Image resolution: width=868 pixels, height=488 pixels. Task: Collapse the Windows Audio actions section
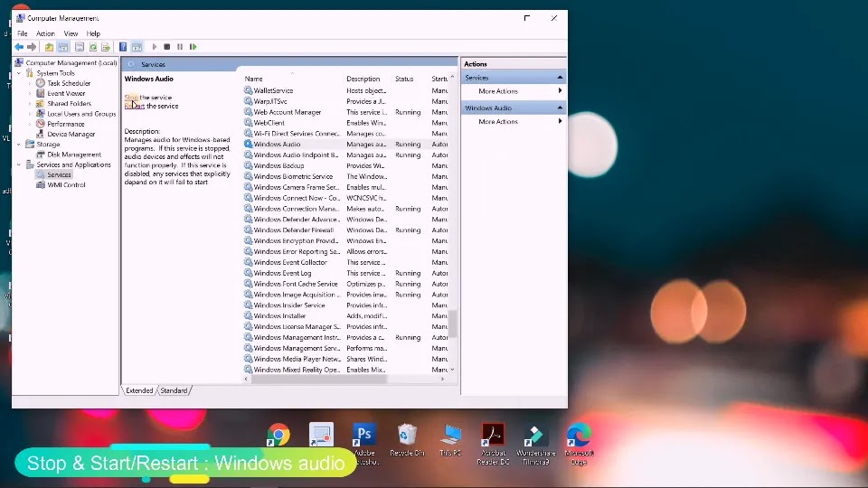[x=560, y=108]
